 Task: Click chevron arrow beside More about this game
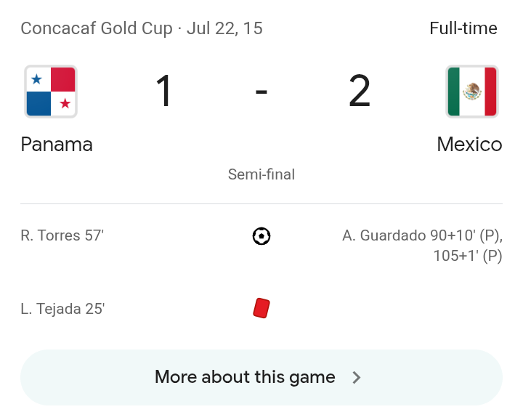coord(357,378)
